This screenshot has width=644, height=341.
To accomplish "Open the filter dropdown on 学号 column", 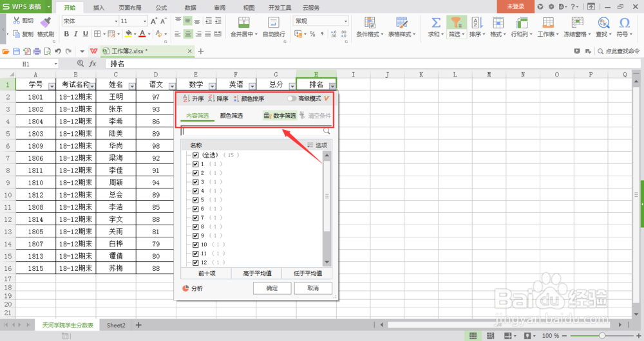I will [x=52, y=86].
